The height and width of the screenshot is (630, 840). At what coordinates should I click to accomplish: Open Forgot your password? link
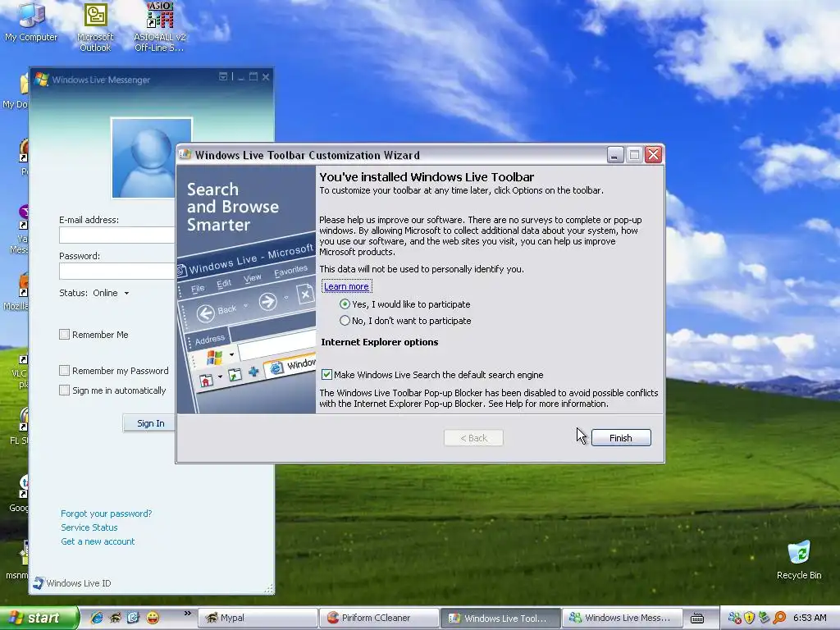(106, 514)
